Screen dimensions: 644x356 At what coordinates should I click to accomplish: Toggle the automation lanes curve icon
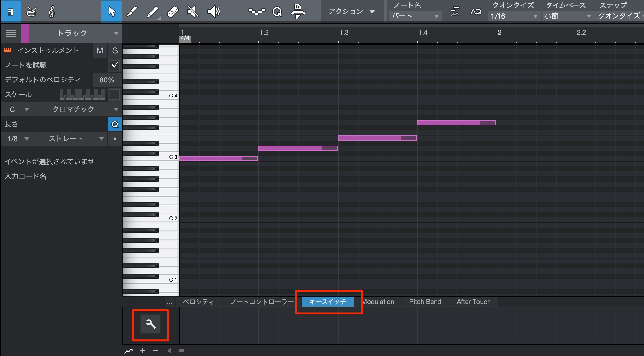pyautogui.click(x=129, y=351)
